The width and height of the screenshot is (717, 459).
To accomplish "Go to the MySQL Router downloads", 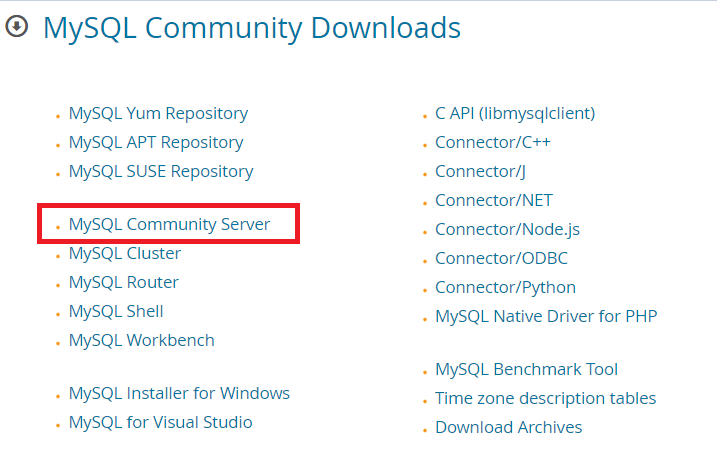I will click(123, 283).
